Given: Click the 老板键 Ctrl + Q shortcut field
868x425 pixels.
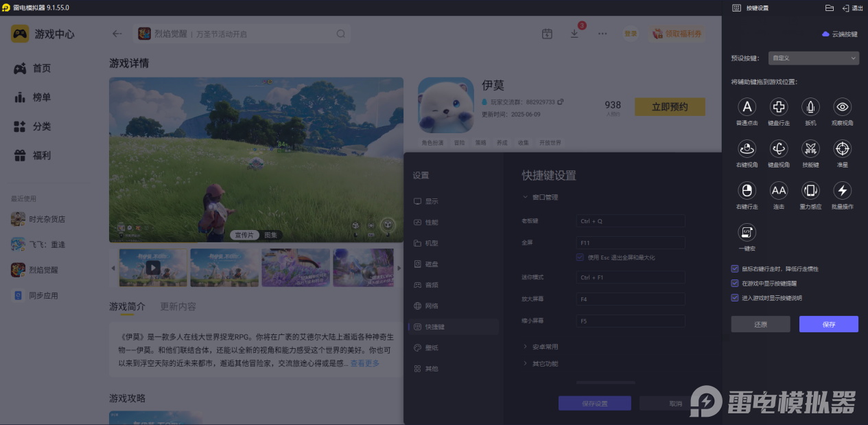Looking at the screenshot, I should [x=631, y=221].
